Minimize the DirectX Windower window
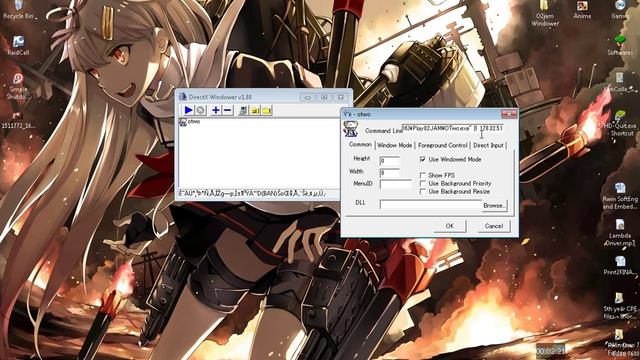 (308, 97)
